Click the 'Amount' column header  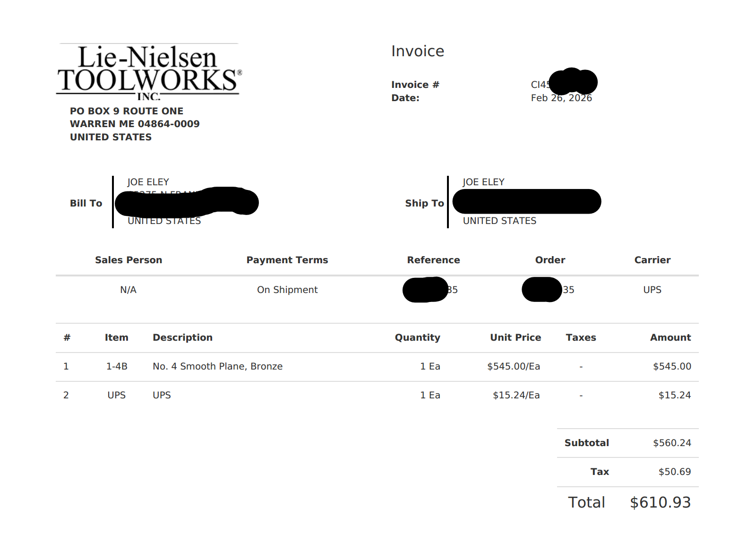[x=670, y=337]
